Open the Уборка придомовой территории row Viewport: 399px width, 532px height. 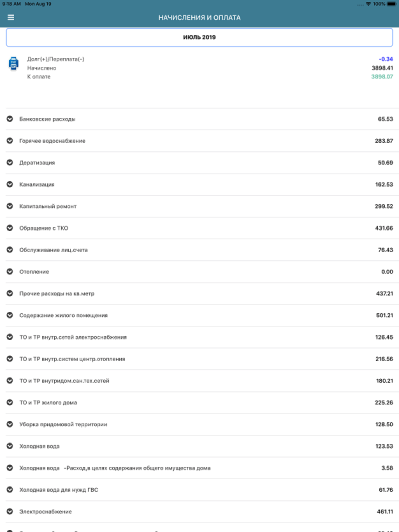199,425
